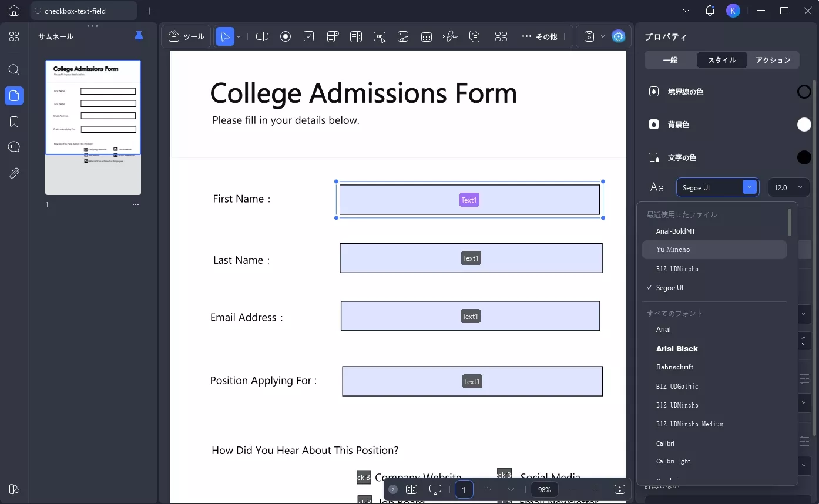Select the image field form tool
The image size is (819, 504).
pyautogui.click(x=403, y=36)
